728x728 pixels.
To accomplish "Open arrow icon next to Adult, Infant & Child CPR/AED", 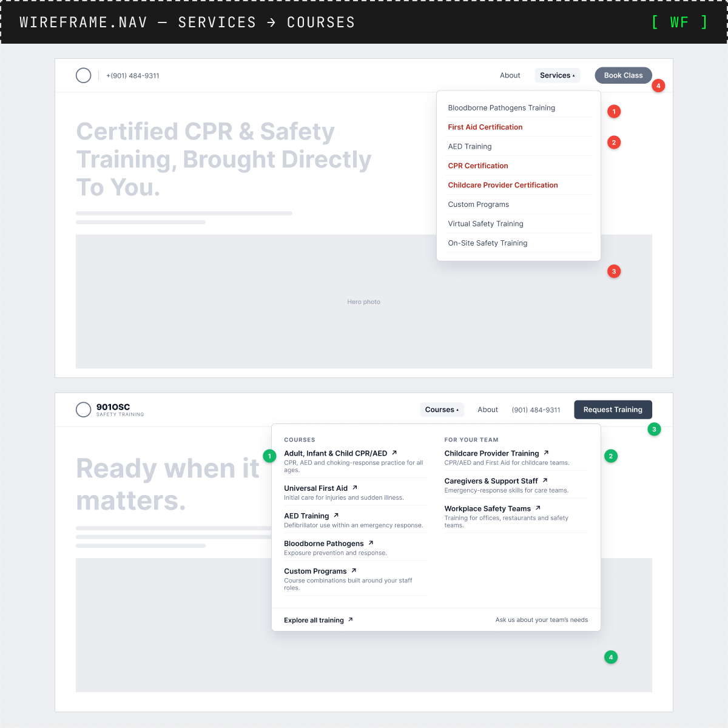I will tap(394, 453).
